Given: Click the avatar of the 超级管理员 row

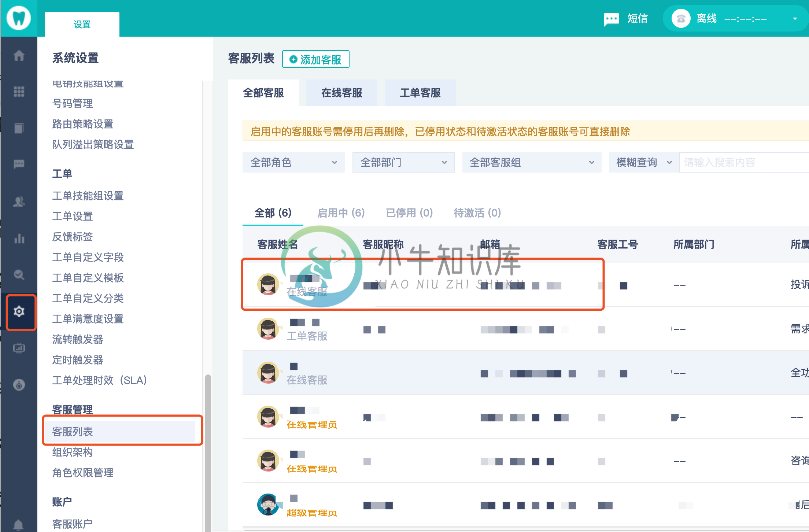Looking at the screenshot, I should coord(268,505).
